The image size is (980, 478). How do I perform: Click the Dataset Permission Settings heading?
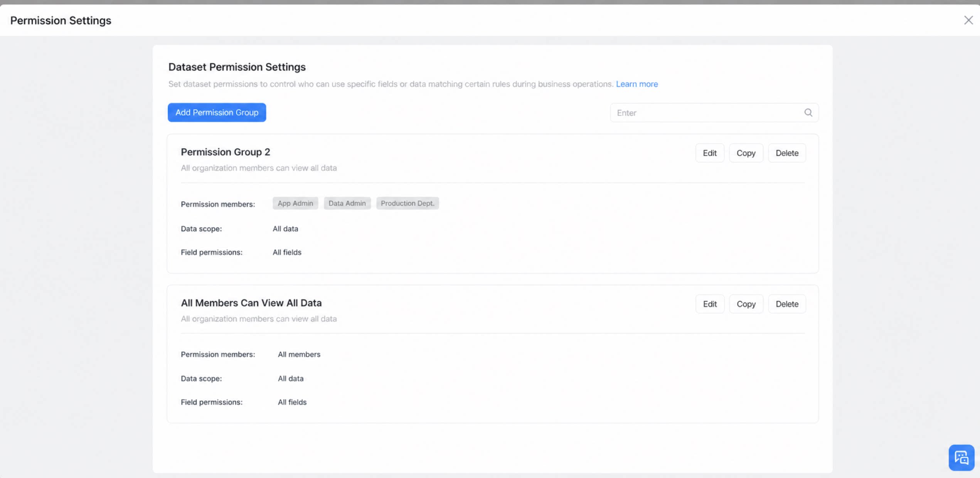pyautogui.click(x=237, y=67)
